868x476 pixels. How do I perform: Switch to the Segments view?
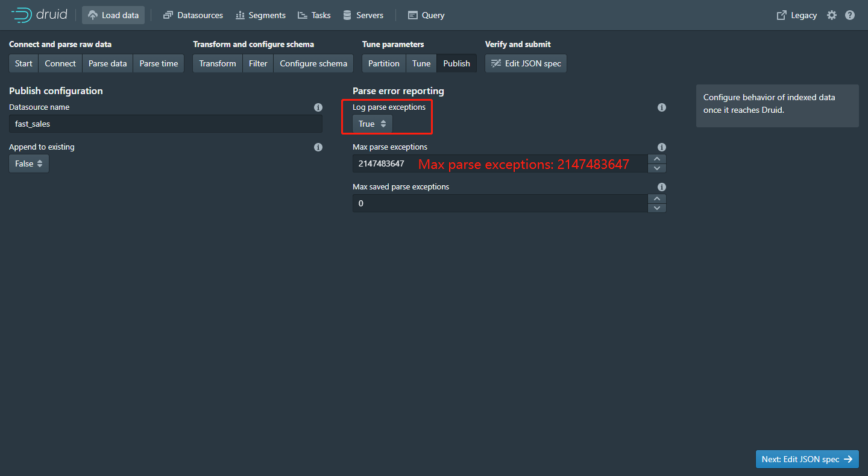260,15
